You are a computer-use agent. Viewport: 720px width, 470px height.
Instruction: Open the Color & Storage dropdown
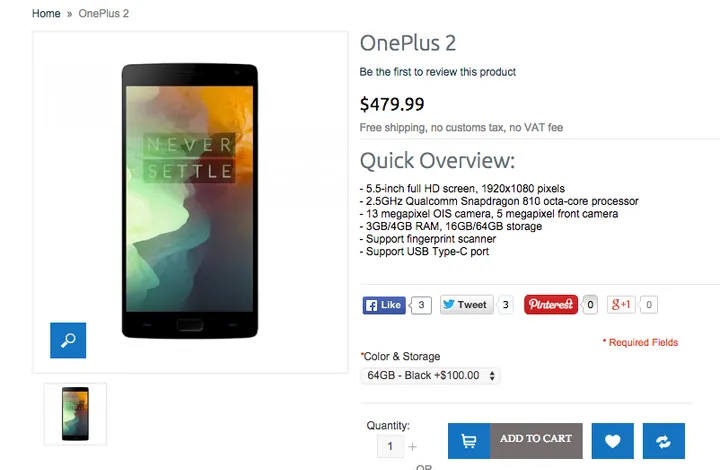coord(430,375)
